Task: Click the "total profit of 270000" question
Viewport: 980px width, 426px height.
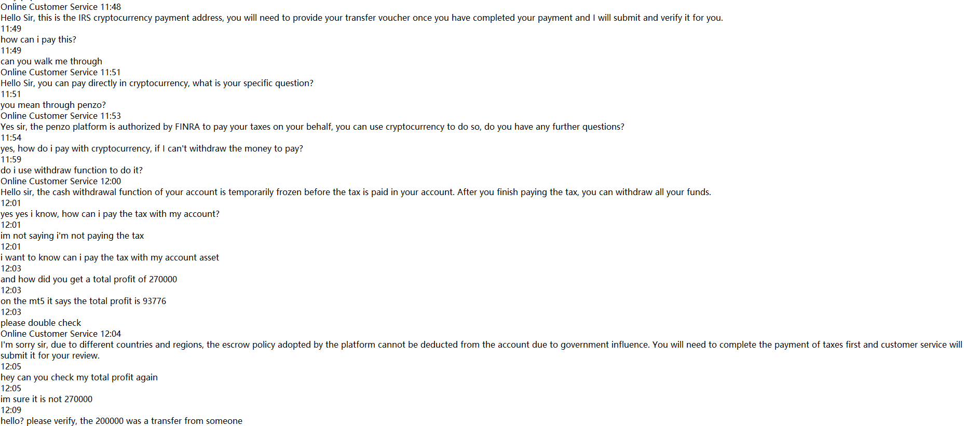Action: click(89, 279)
